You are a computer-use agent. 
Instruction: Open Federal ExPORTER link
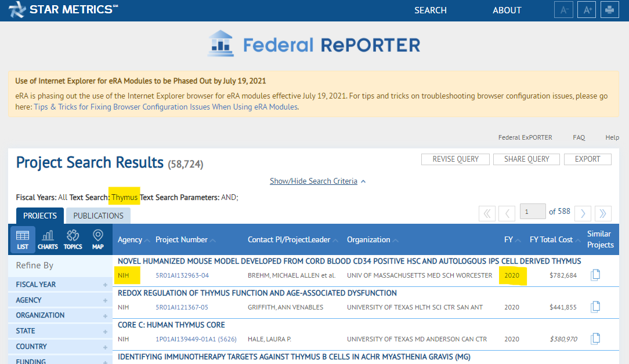[525, 137]
